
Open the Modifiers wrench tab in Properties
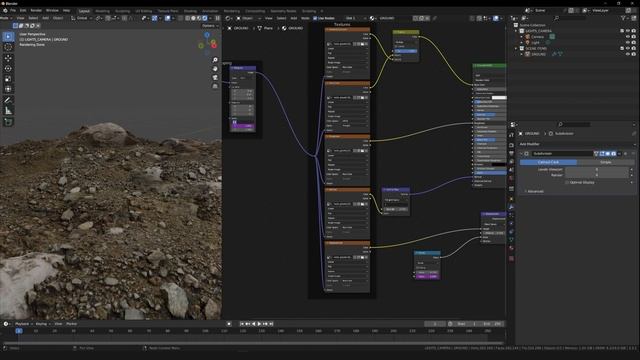coord(511,207)
